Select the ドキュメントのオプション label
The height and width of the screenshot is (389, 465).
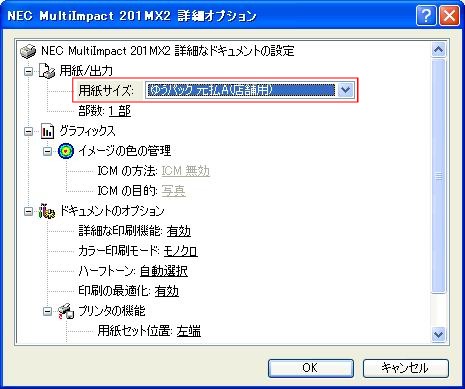pos(112,211)
